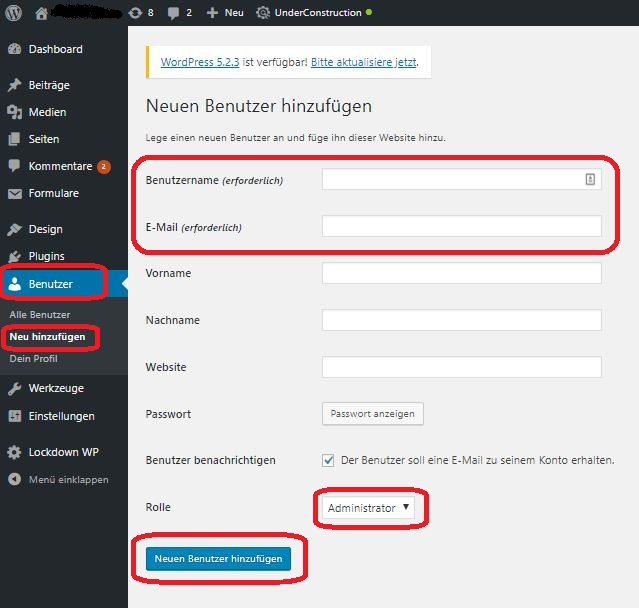Click into the Vorname input field
The width and height of the screenshot is (639, 608).
point(462,273)
